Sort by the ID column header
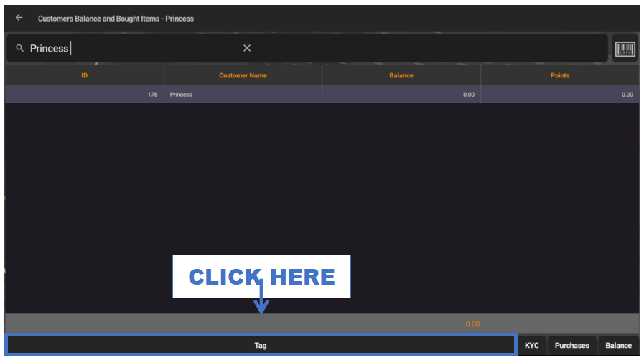The width and height of the screenshot is (644, 360). point(84,75)
